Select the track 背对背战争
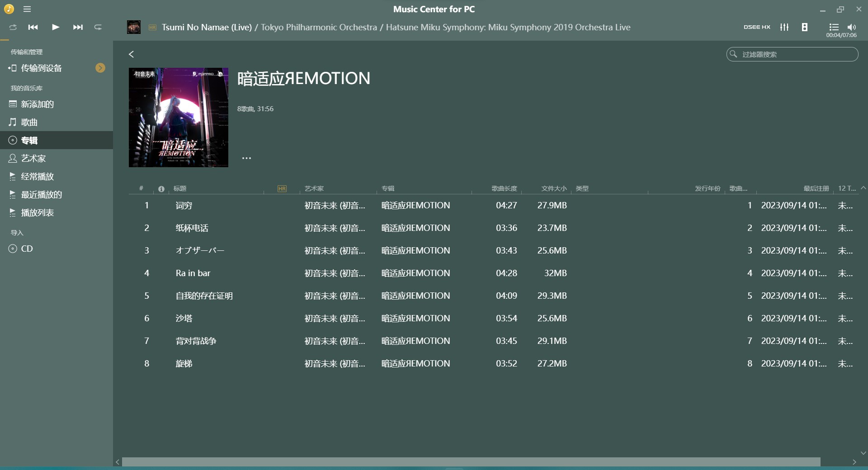 click(x=196, y=341)
